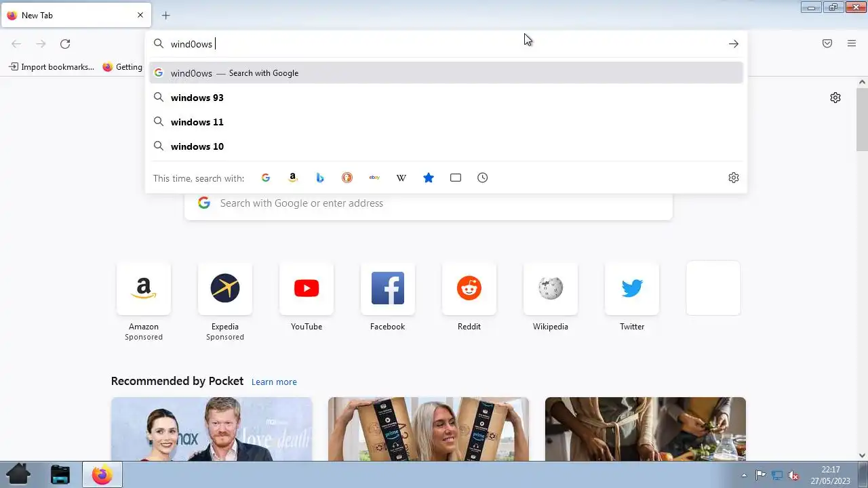868x488 pixels.
Task: Search bookmarks using the star icon
Action: click(429, 178)
